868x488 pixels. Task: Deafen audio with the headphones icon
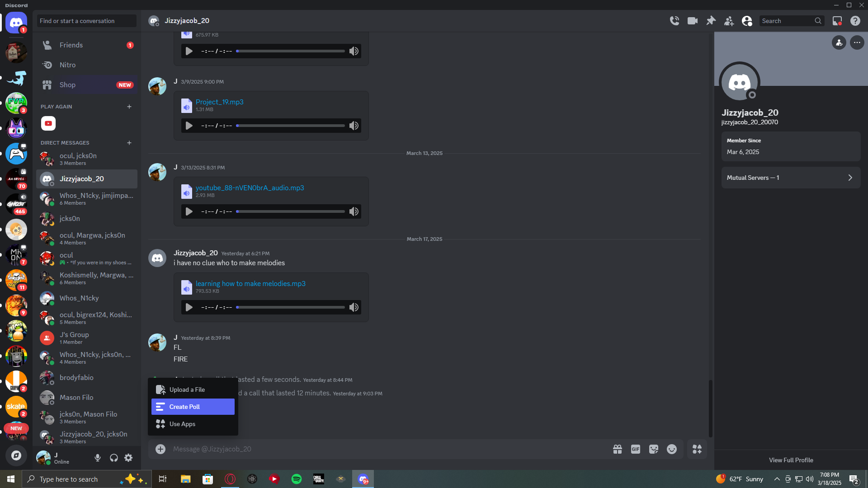point(113,458)
